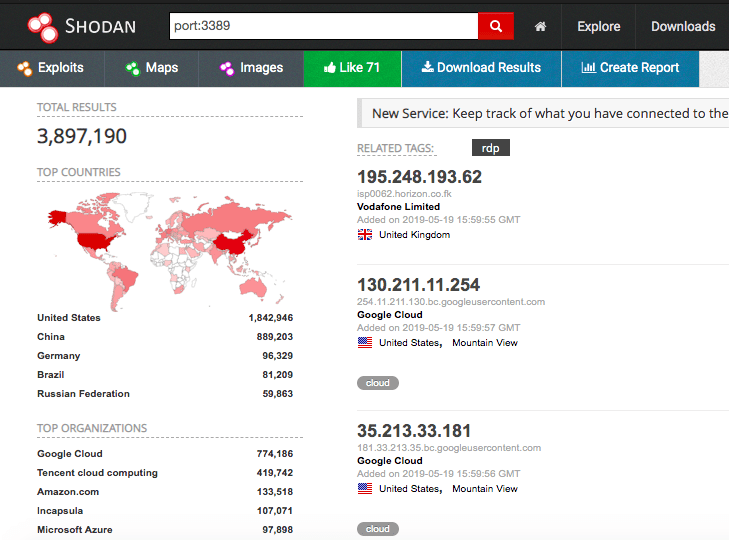729x540 pixels.
Task: Click the US flag under 130.211.11.254
Action: click(x=365, y=343)
